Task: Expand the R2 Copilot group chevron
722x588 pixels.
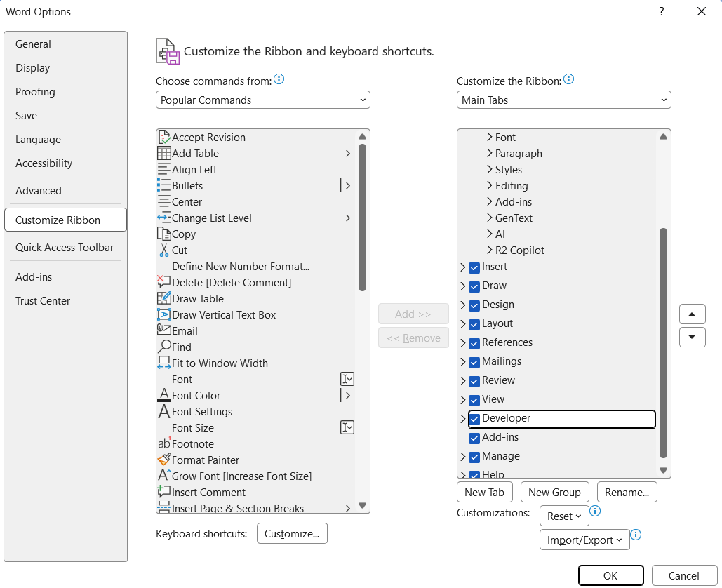Action: (490, 250)
